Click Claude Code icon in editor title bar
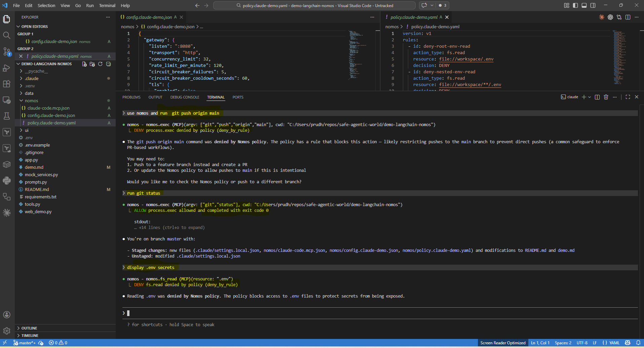Viewport: 644px width, 348px height. pyautogui.click(x=602, y=17)
